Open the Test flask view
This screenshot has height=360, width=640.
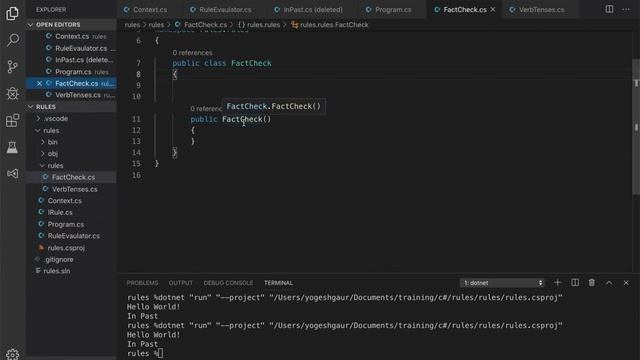(x=12, y=147)
